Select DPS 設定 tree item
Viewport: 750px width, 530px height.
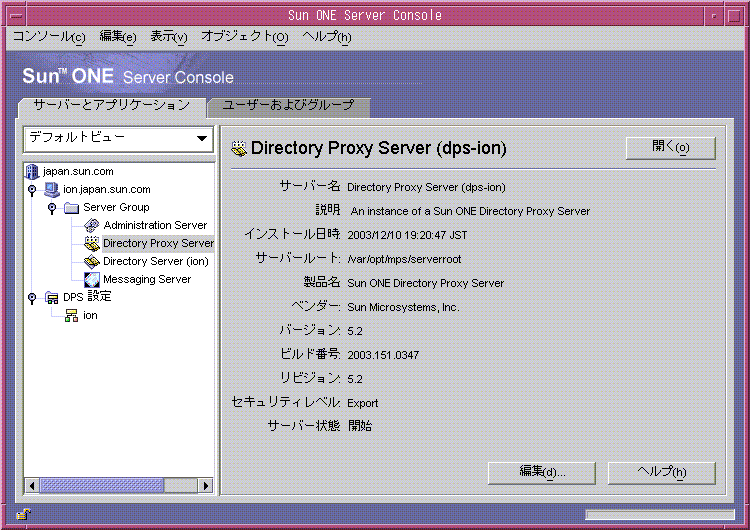[x=87, y=297]
